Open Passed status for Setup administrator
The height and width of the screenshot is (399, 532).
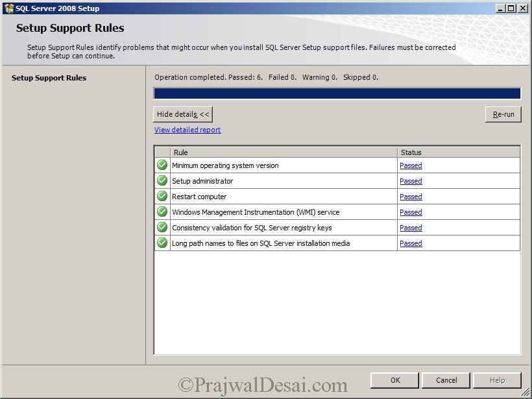pyautogui.click(x=411, y=181)
